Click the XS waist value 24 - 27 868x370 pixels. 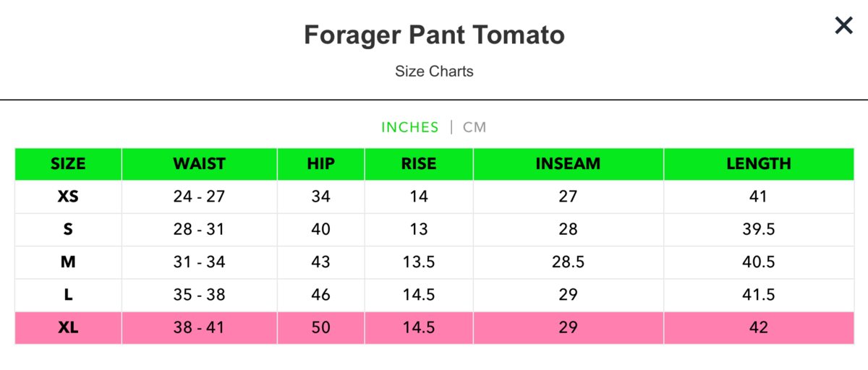pyautogui.click(x=199, y=197)
